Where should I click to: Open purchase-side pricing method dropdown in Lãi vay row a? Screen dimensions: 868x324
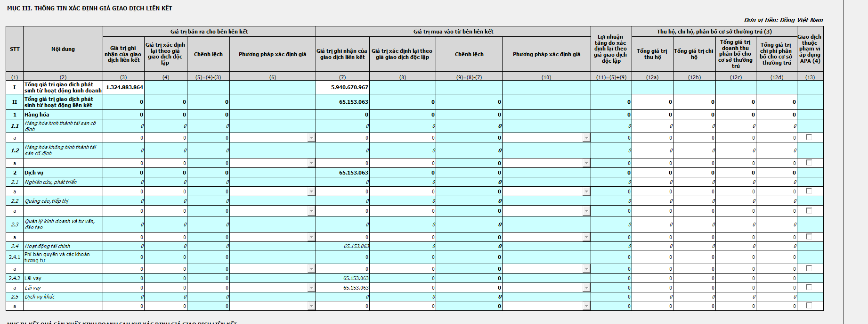[x=586, y=288]
